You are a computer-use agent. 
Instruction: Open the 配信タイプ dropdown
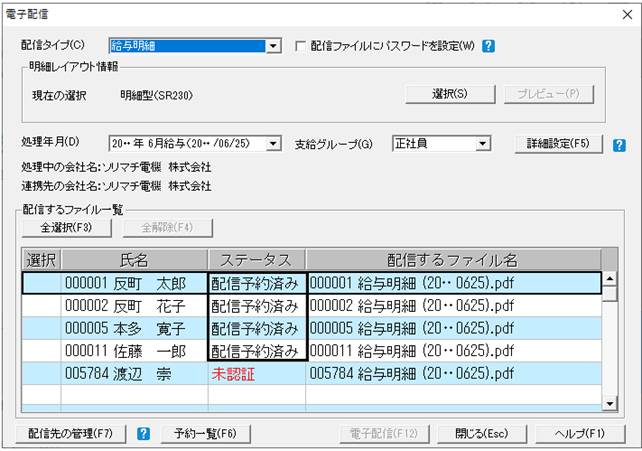point(273,46)
